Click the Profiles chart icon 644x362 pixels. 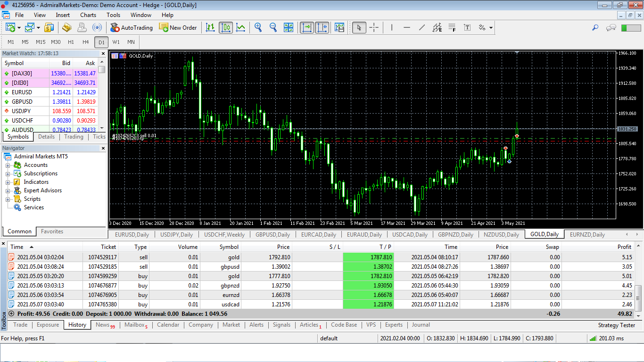[30, 27]
